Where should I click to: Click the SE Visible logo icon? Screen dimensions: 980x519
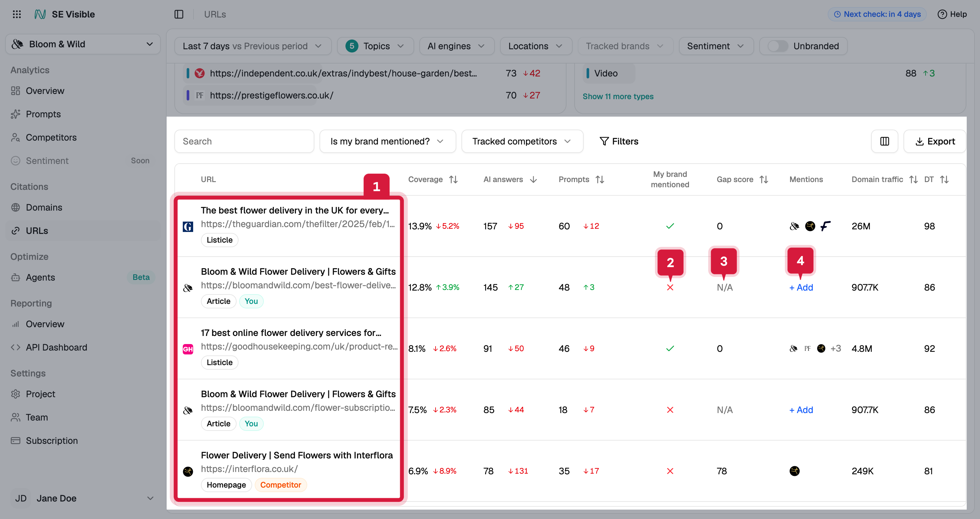[x=40, y=15]
